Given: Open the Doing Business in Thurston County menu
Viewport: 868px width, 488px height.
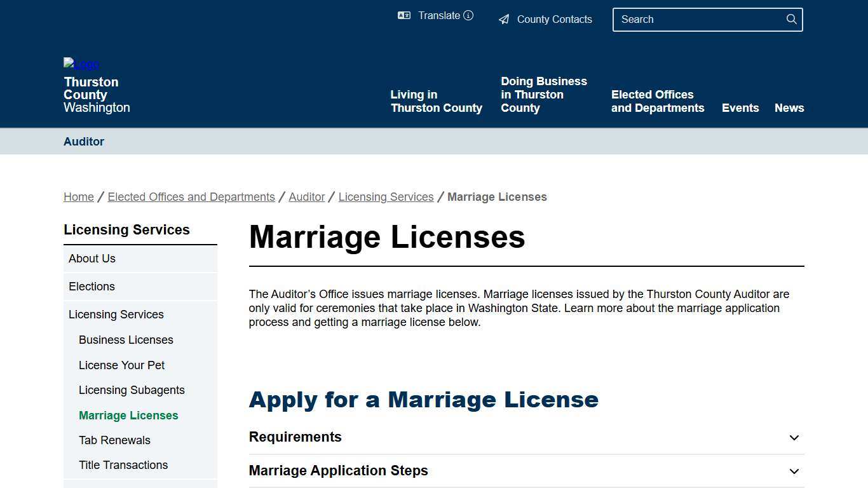Looking at the screenshot, I should click(x=544, y=94).
